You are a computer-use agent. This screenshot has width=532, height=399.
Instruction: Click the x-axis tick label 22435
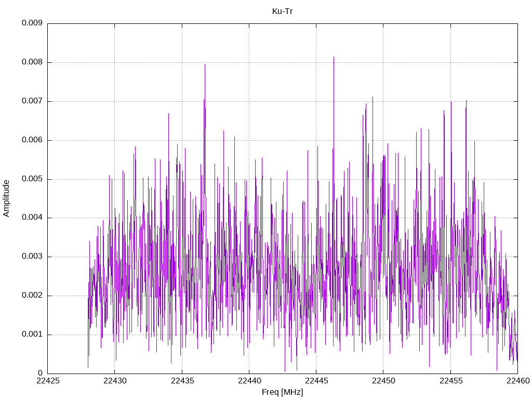pyautogui.click(x=182, y=381)
